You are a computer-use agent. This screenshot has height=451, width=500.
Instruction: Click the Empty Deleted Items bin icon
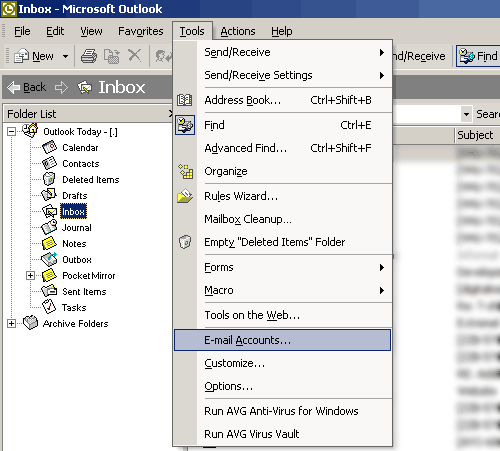(185, 242)
